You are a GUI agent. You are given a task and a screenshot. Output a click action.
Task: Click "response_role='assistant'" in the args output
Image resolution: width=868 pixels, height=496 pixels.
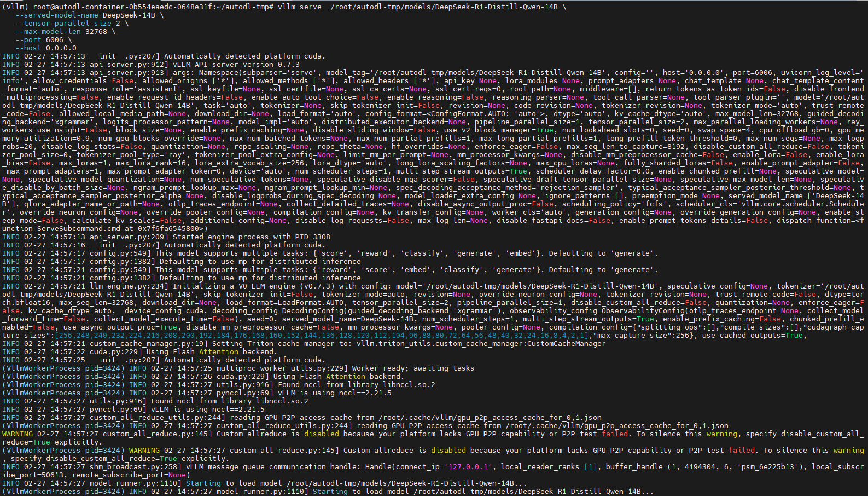pyautogui.click(x=126, y=89)
